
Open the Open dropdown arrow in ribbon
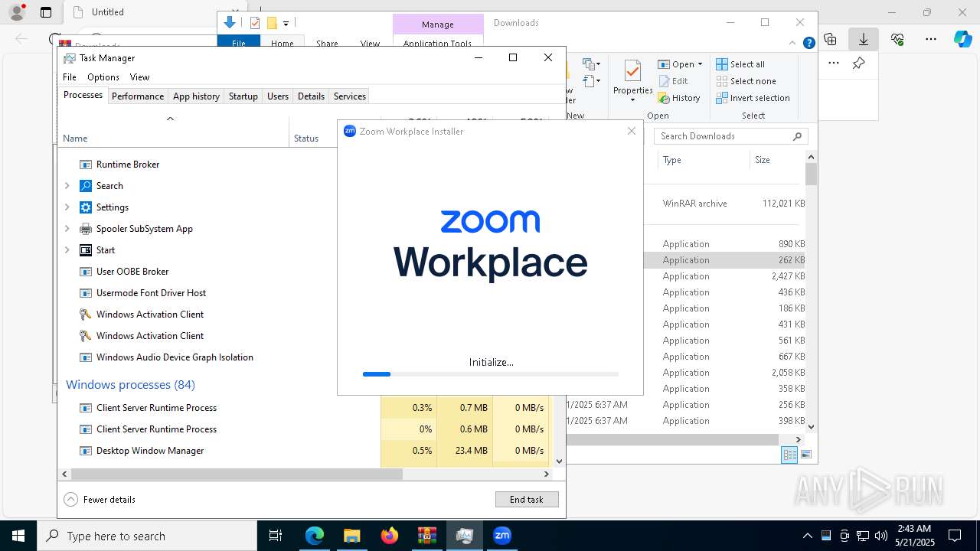click(700, 64)
